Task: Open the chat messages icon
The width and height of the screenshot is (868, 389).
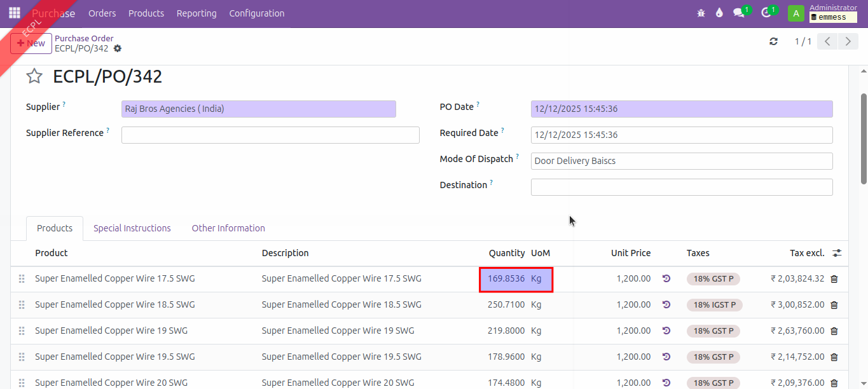Action: coord(738,13)
